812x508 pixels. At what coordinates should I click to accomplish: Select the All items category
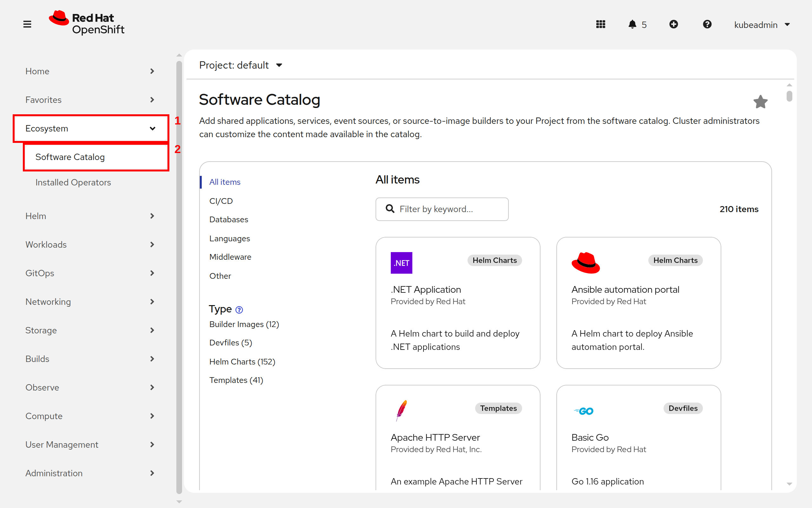click(225, 182)
